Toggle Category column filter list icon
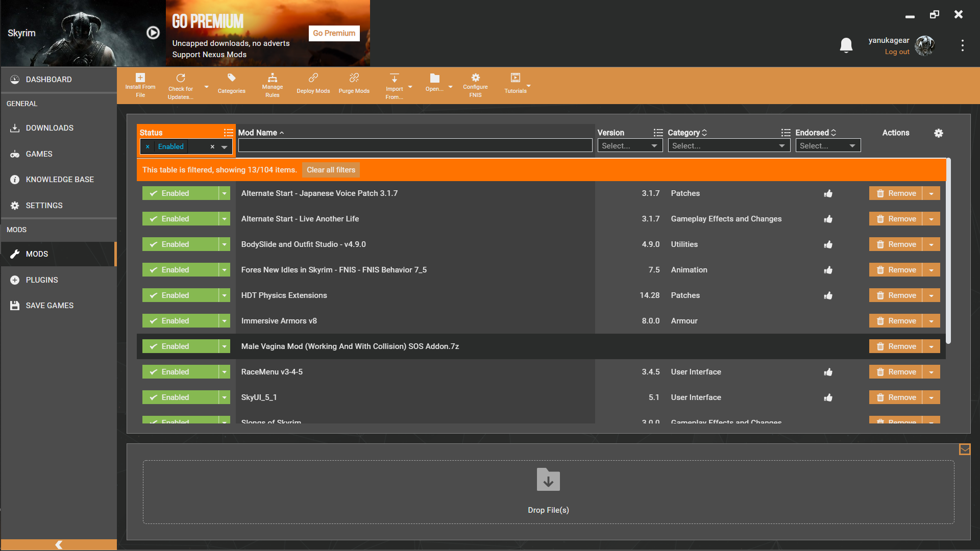Screen dimensions: 980x551 tap(786, 133)
